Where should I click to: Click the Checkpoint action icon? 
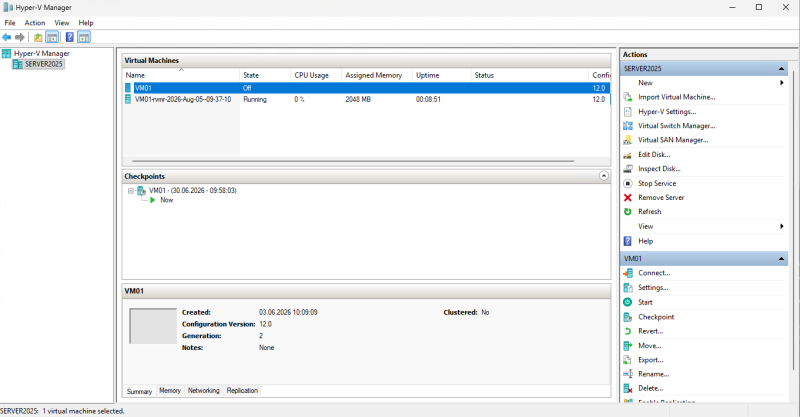(628, 317)
